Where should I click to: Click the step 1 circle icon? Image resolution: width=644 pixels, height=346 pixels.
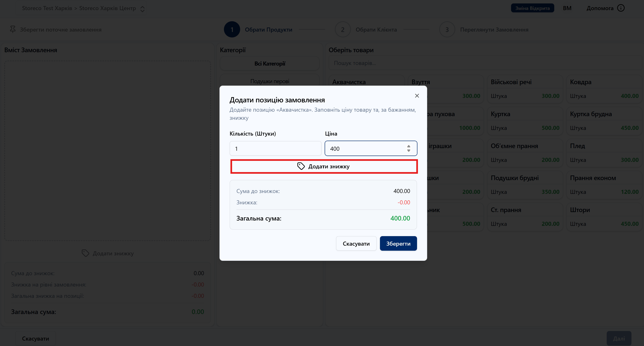click(x=232, y=30)
